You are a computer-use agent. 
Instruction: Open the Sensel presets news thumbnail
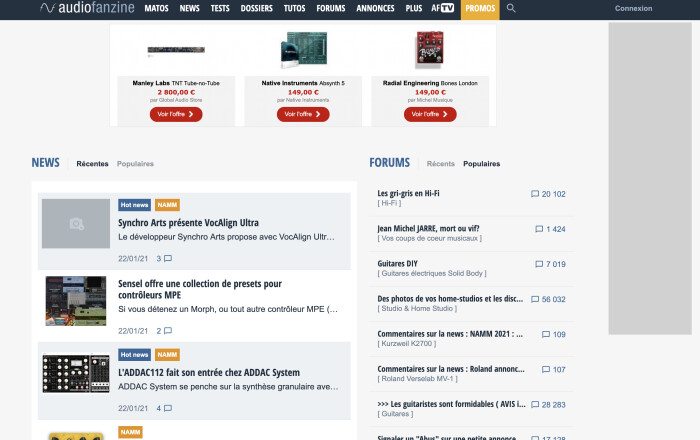(76, 301)
